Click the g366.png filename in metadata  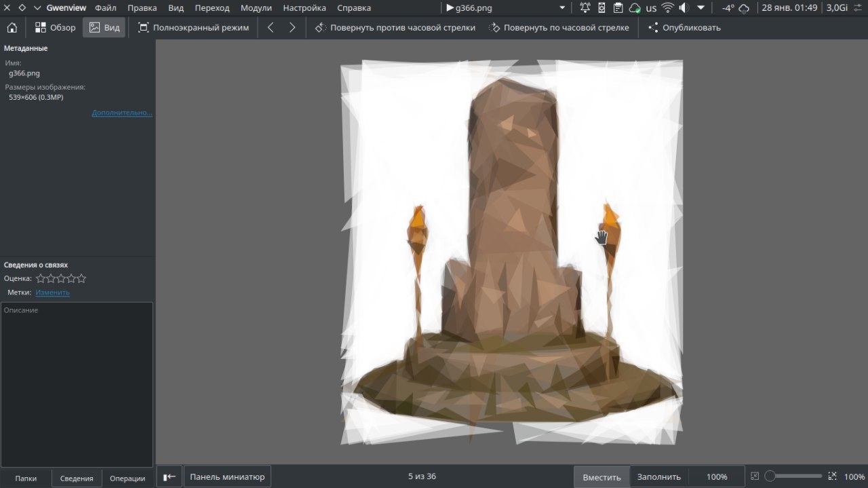(x=24, y=73)
